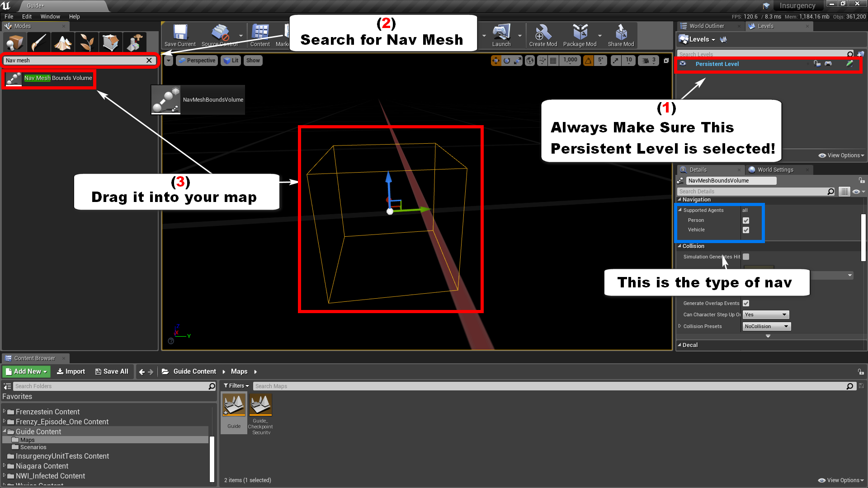The height and width of the screenshot is (488, 868).
Task: Collapse the Collision section header
Action: pos(679,246)
